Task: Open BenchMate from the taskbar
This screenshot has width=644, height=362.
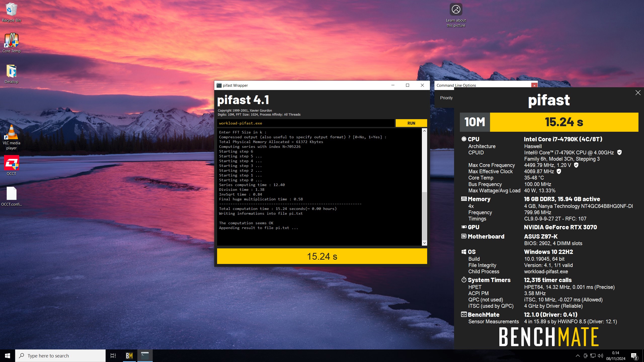Action: coord(129,356)
